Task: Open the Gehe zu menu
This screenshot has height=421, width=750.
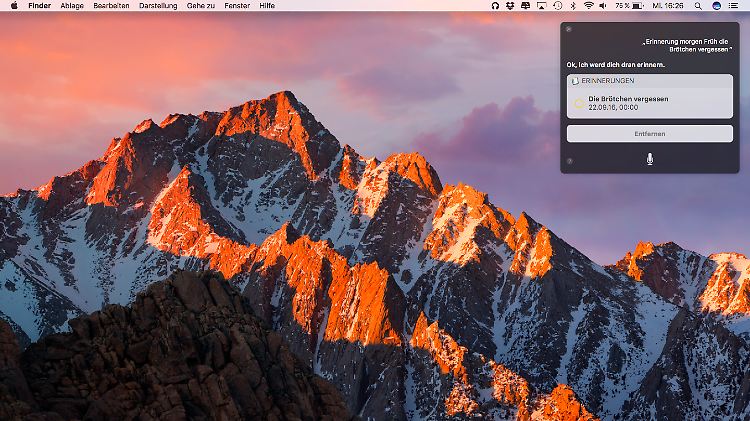Action: point(200,6)
